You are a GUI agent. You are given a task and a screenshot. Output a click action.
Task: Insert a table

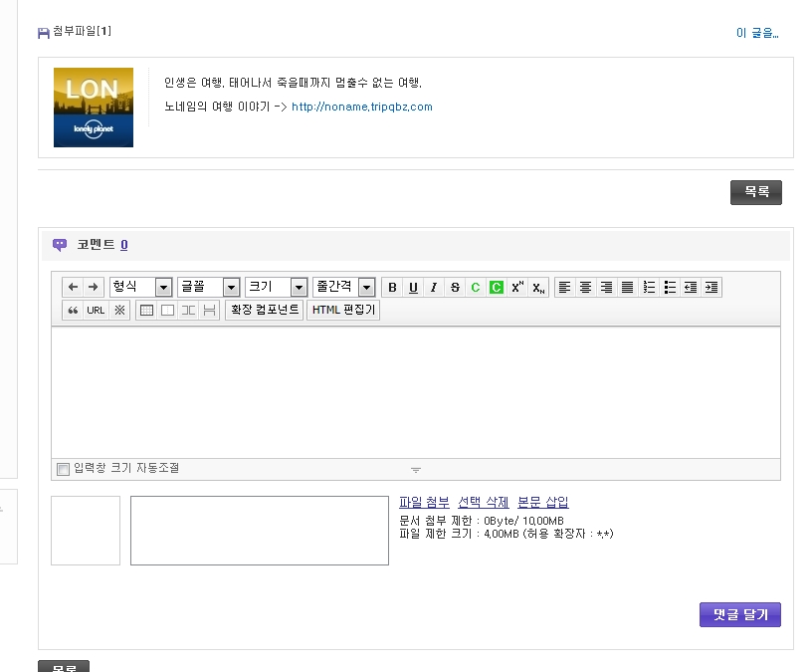click(146, 311)
